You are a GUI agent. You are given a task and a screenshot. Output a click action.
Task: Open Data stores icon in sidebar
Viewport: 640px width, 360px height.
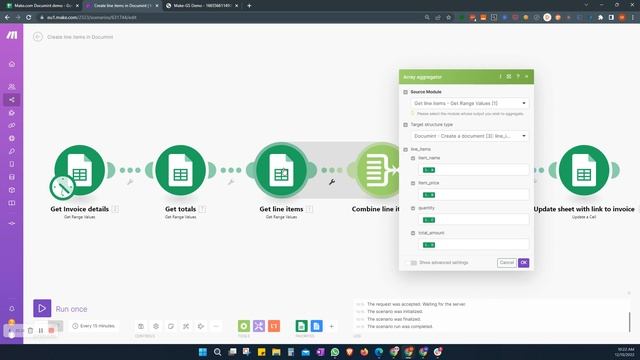point(12,177)
